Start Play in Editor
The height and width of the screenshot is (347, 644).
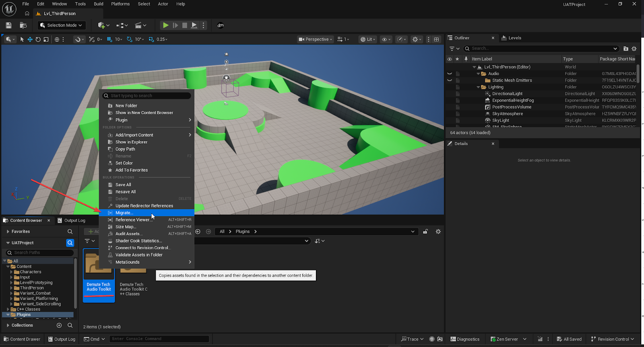point(165,25)
